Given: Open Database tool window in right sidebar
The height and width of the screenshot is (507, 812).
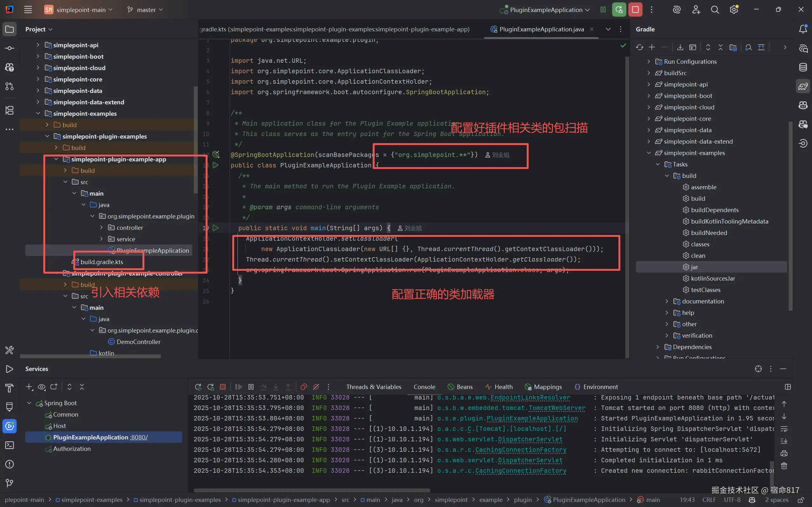Looking at the screenshot, I should tap(803, 68).
